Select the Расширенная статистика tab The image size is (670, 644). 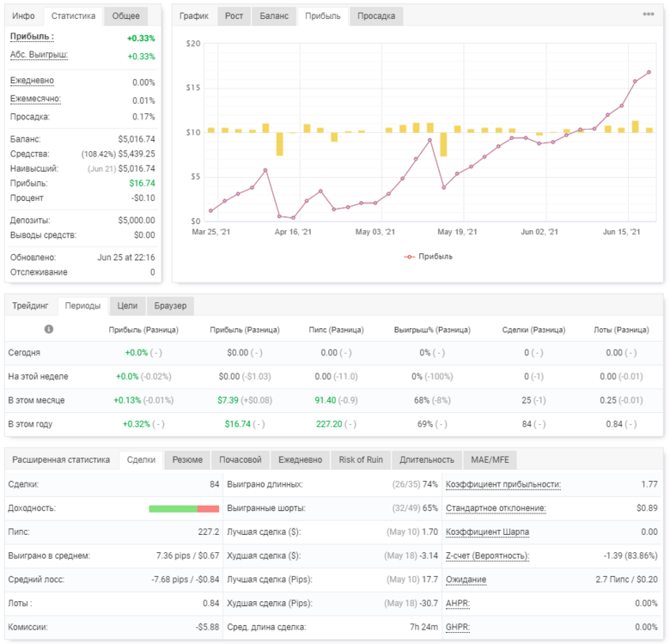61,459
